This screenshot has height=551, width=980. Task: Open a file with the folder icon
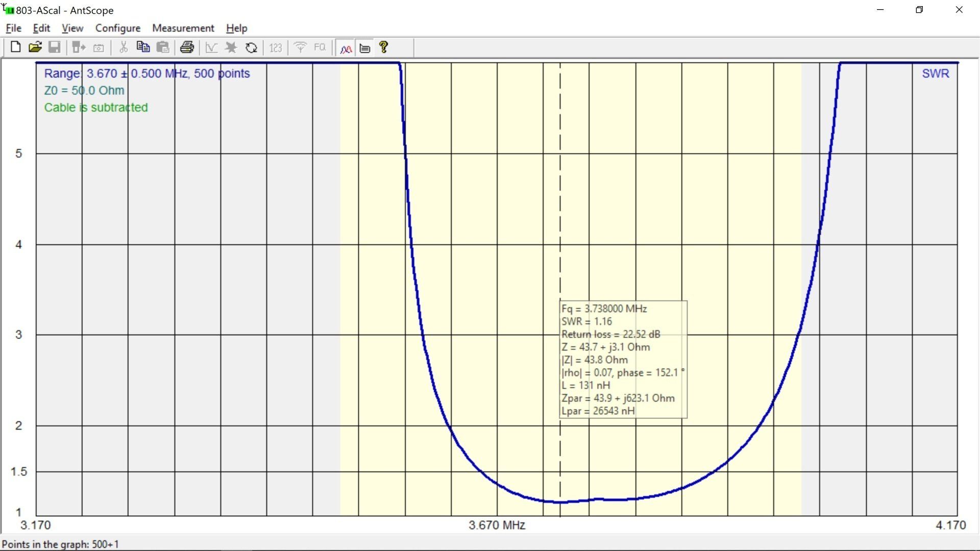[35, 47]
